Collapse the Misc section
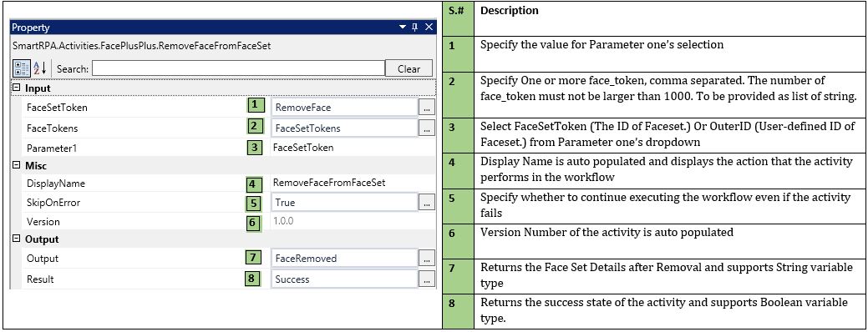The height and width of the screenshot is (332, 868). (17, 165)
